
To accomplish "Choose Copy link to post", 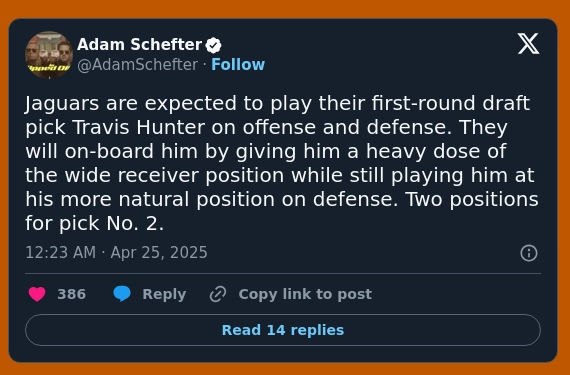I will click(305, 294).
